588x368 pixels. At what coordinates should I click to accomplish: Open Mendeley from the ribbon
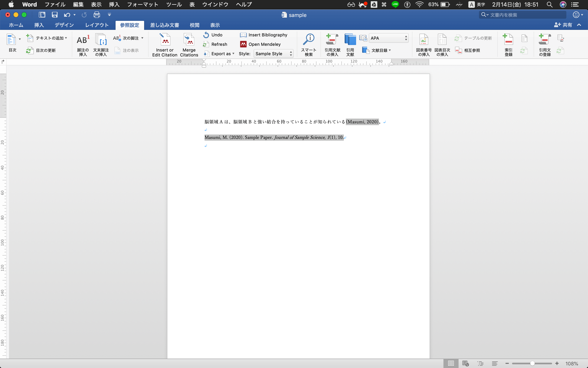pos(260,44)
